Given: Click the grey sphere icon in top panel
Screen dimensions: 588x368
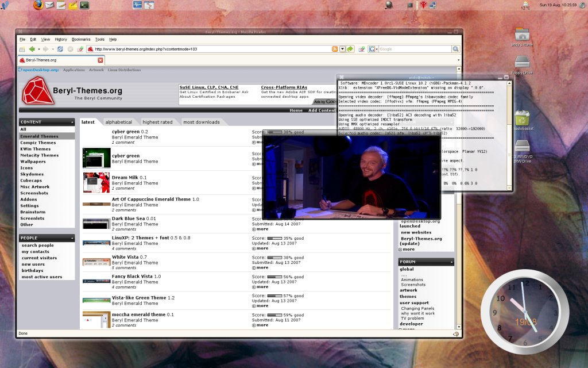Looking at the screenshot, I should tap(389, 5).
